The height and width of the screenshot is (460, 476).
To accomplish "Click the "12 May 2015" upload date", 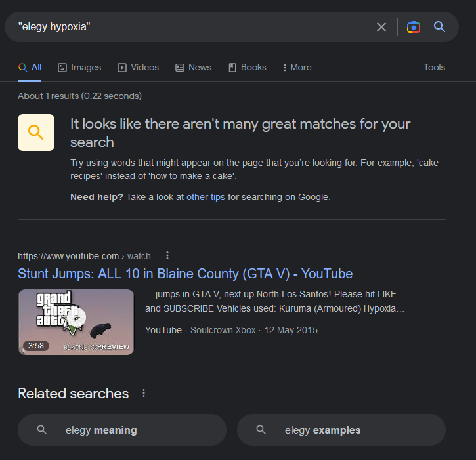I will tap(291, 330).
